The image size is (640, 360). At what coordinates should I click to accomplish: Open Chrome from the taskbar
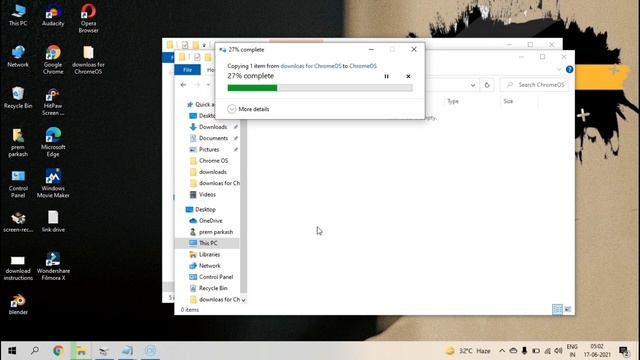tap(58, 351)
